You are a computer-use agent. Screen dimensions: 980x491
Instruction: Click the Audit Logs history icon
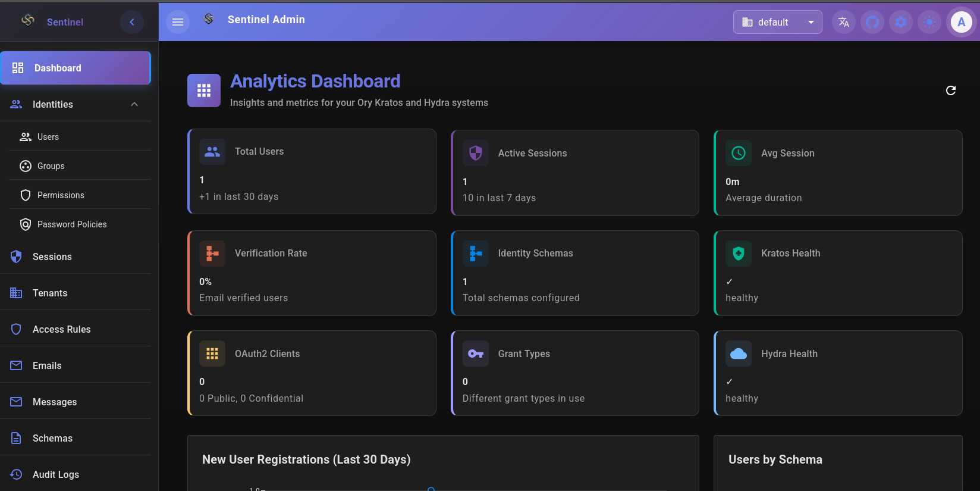pos(16,474)
